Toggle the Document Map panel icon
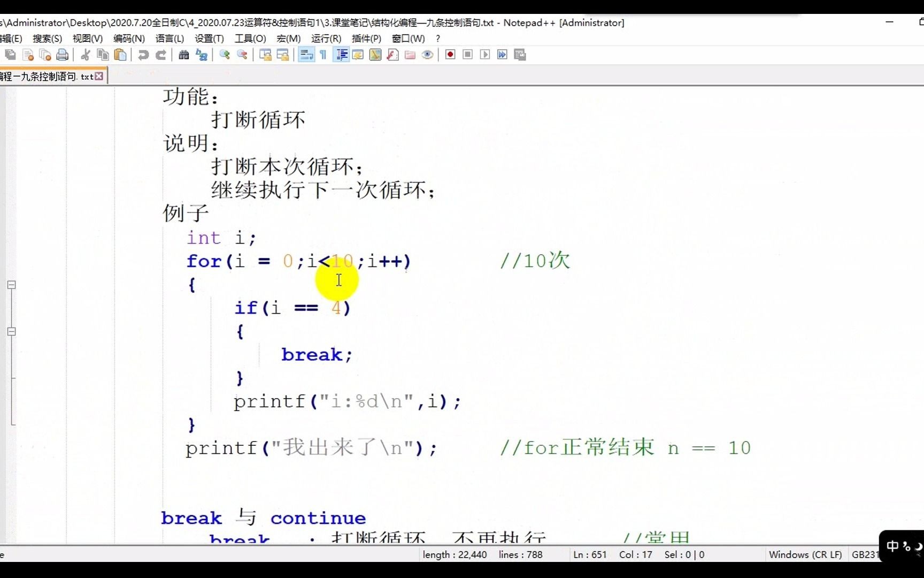 coord(375,55)
